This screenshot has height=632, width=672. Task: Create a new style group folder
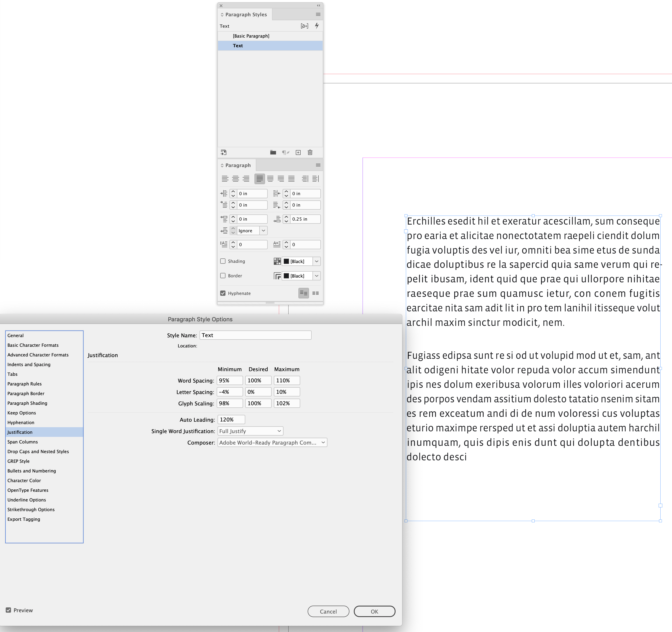coord(273,153)
